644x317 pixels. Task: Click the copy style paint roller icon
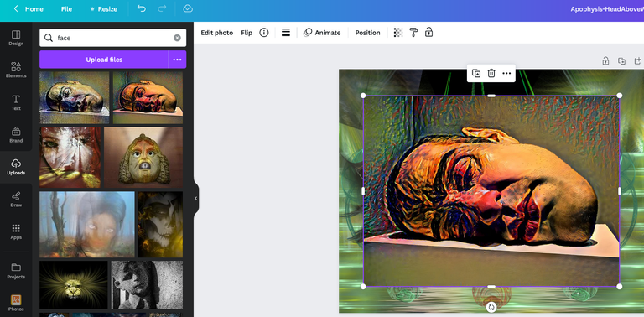(x=413, y=33)
